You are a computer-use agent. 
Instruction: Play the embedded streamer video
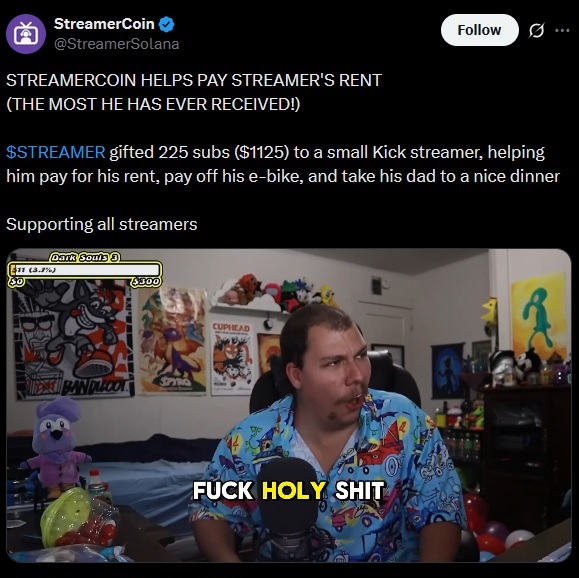point(289,405)
